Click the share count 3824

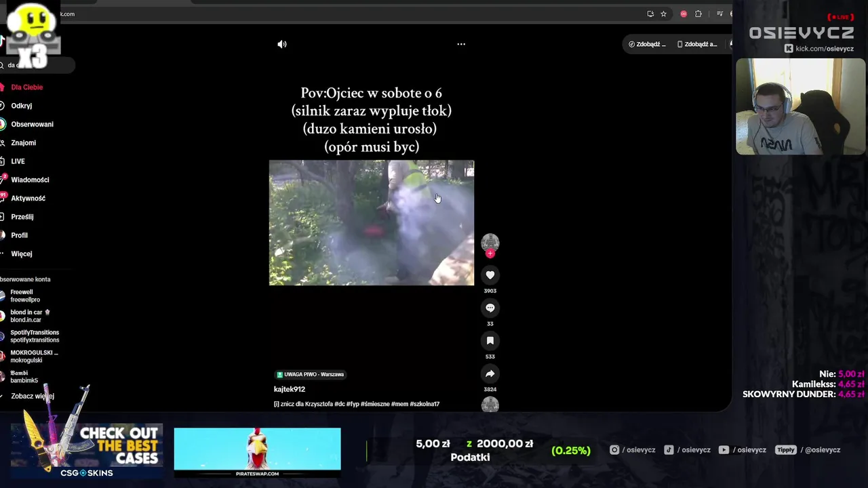click(x=490, y=390)
